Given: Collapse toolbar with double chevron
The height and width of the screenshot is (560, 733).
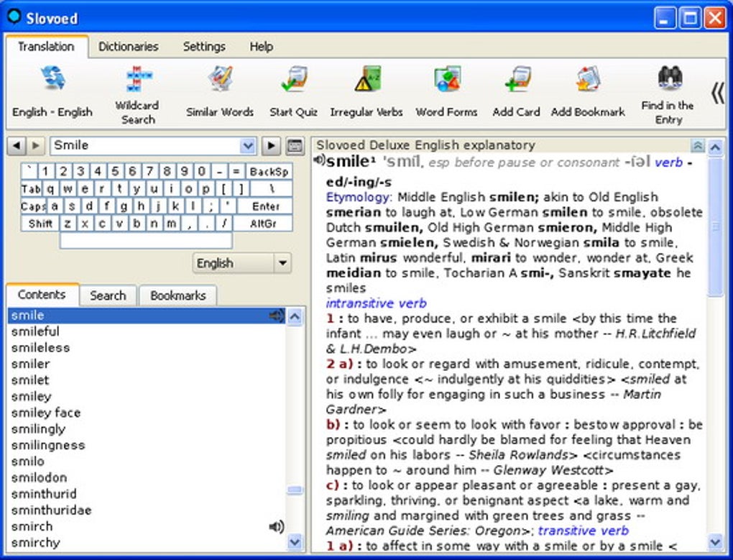Looking at the screenshot, I should pos(717,93).
